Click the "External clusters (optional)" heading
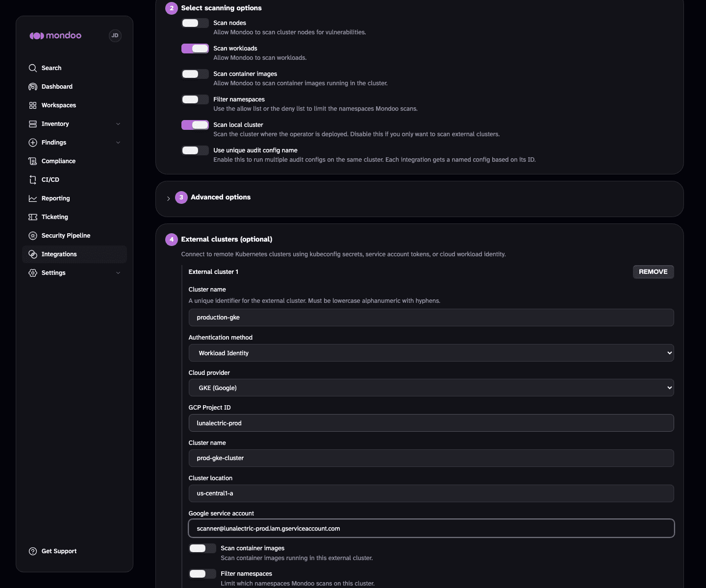This screenshot has height=588, width=706. 227,239
